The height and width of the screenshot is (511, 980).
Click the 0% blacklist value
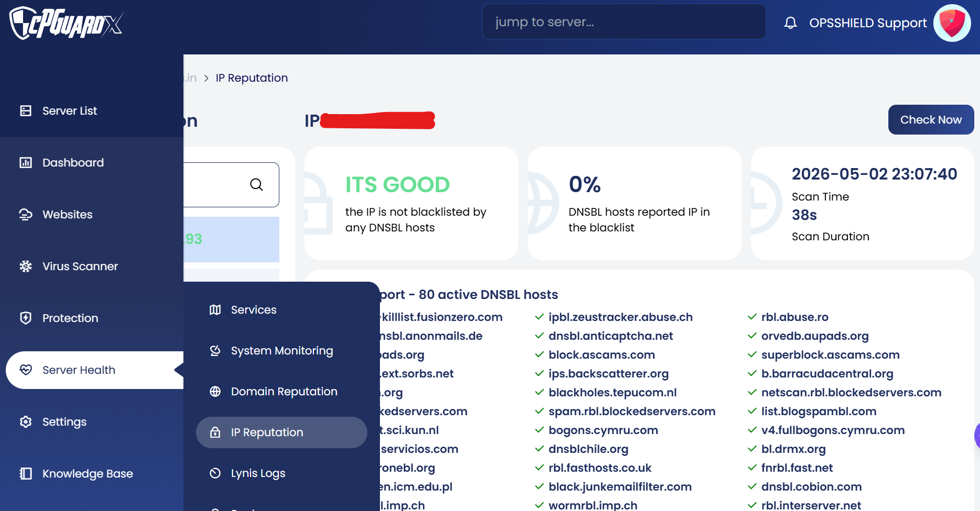coord(585,184)
